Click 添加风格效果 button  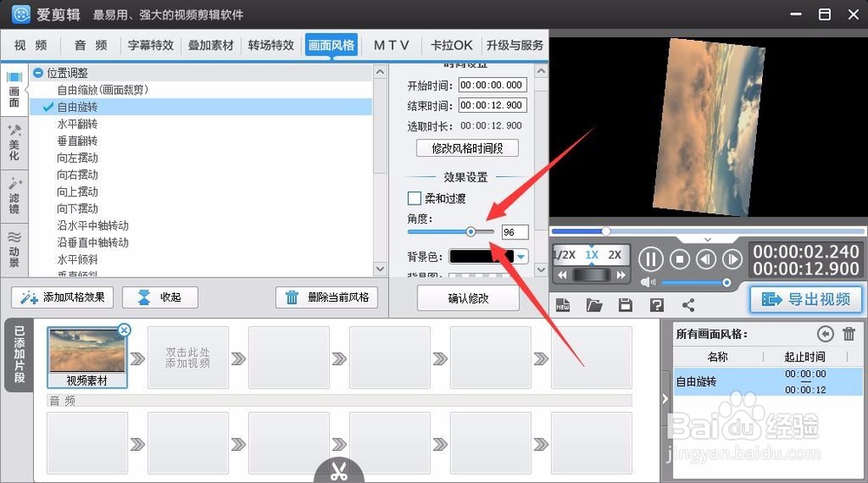point(62,297)
